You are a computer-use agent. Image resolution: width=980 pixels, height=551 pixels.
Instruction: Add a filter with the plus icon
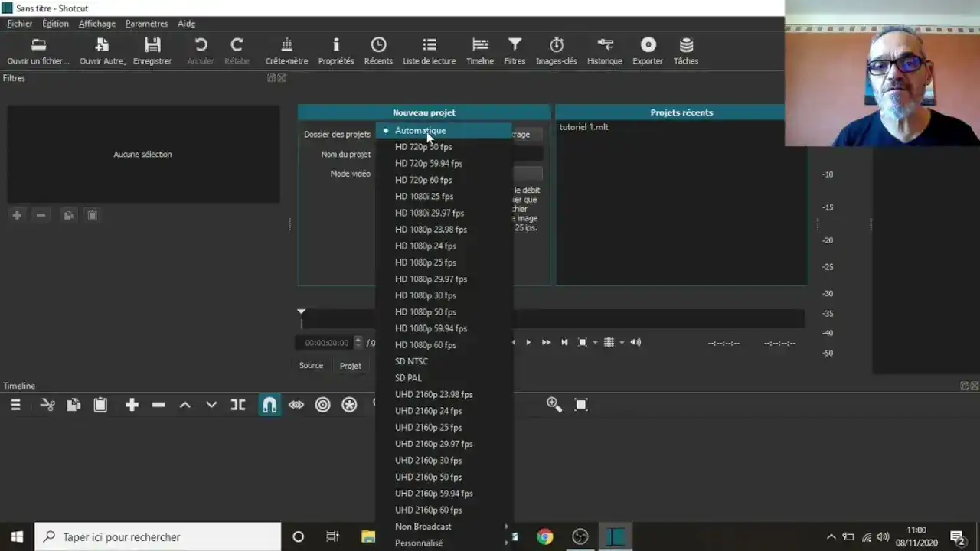pos(17,215)
